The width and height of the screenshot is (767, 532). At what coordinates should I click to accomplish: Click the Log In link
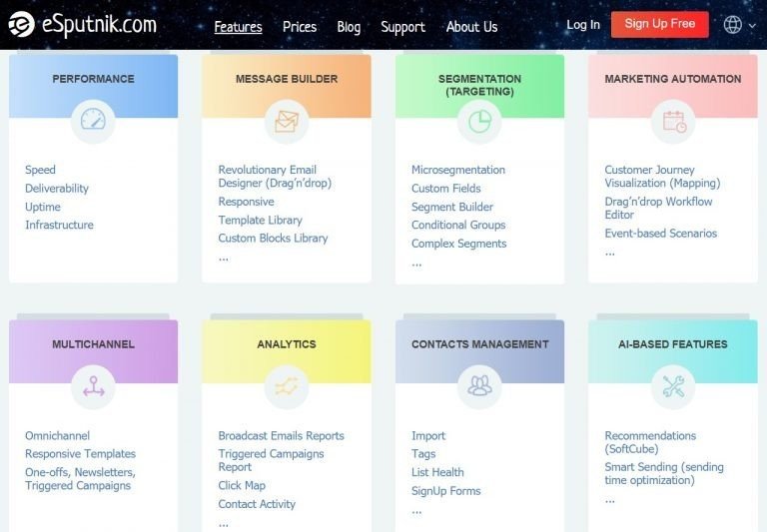click(583, 24)
